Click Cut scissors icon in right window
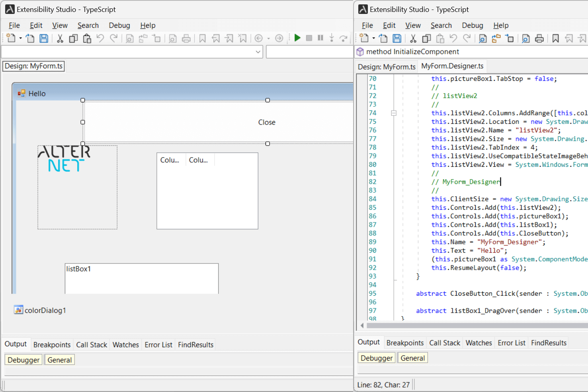This screenshot has width=588, height=392. [x=413, y=38]
